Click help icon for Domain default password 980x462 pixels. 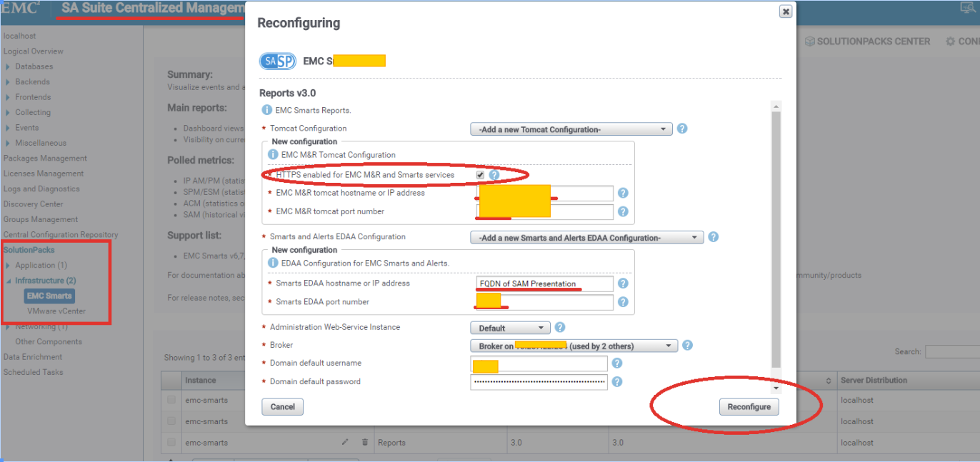tap(617, 382)
